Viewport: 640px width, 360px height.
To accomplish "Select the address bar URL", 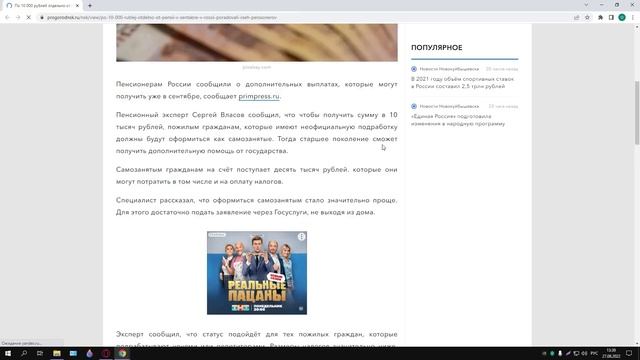I will coord(162,18).
